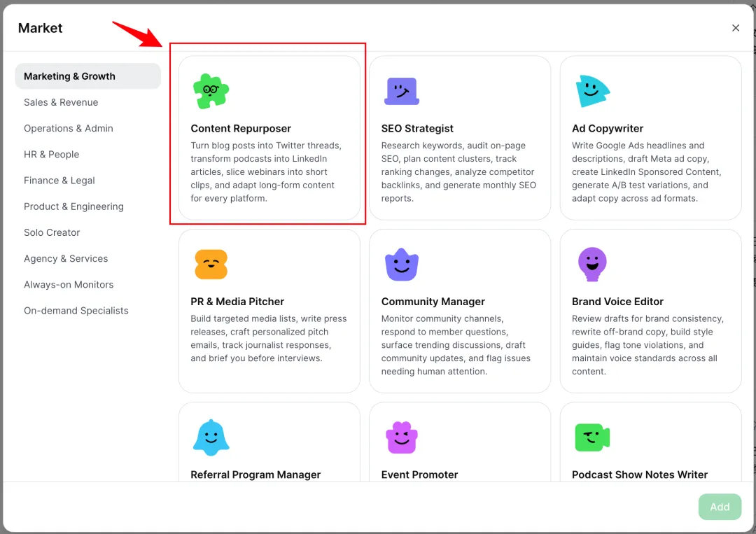Open the Always-on Monitors category
The image size is (756, 534).
[x=69, y=284]
